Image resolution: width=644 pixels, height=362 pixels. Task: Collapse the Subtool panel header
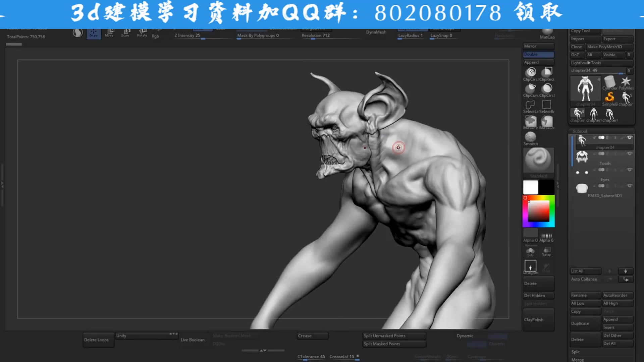click(x=579, y=131)
